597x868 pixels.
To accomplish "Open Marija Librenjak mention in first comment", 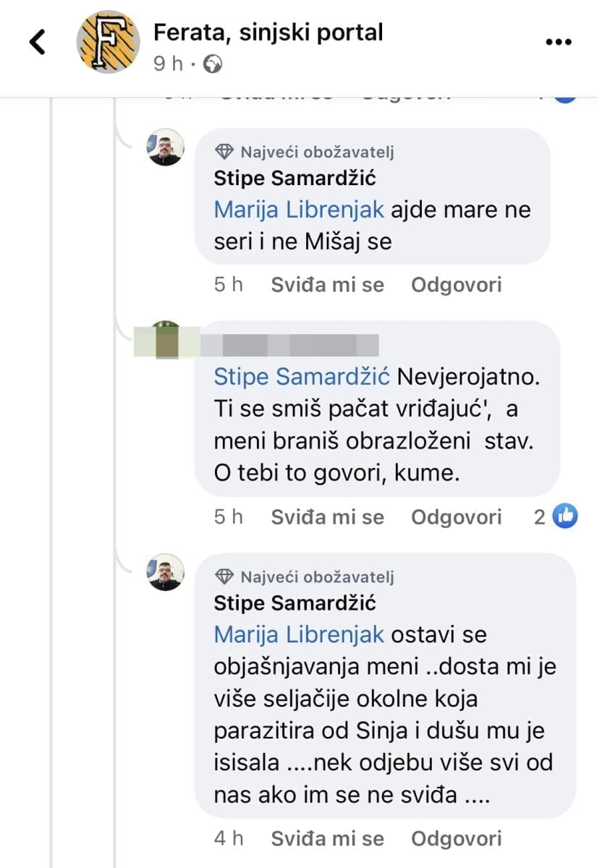I will 299,210.
